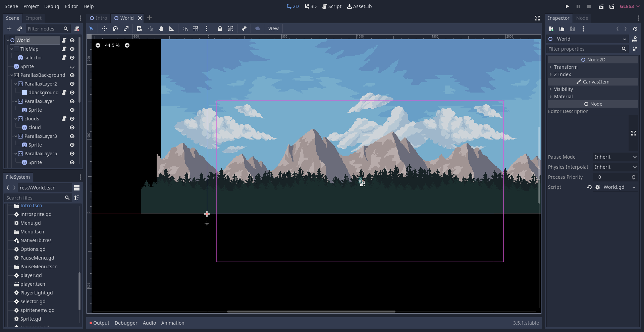This screenshot has height=332, width=644.
Task: Select the Move Mode tool in viewport toolbar
Action: 105,29
